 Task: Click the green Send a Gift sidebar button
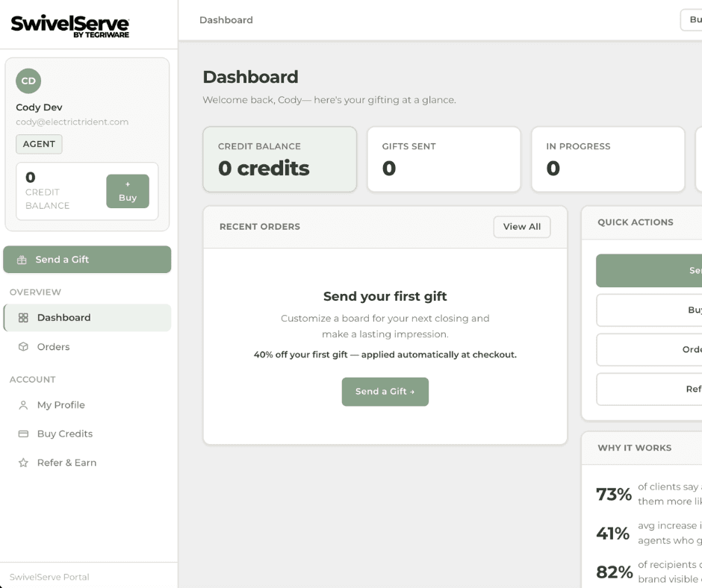(87, 260)
